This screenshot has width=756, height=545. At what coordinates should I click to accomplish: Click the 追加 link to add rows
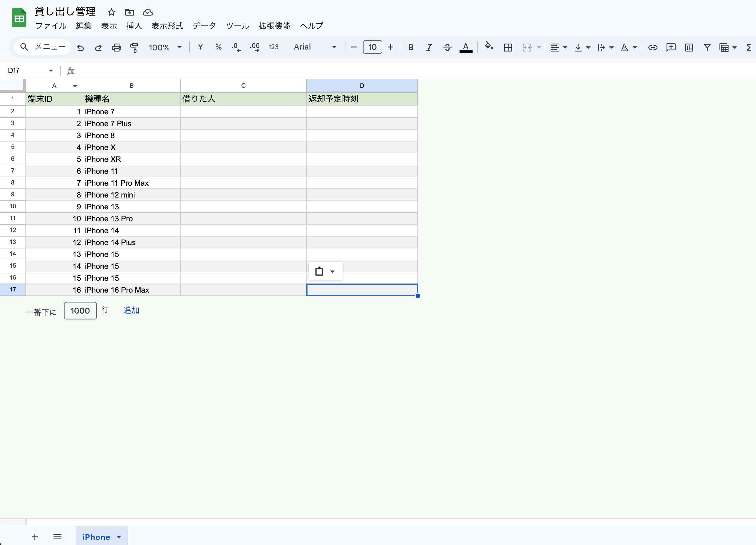131,310
